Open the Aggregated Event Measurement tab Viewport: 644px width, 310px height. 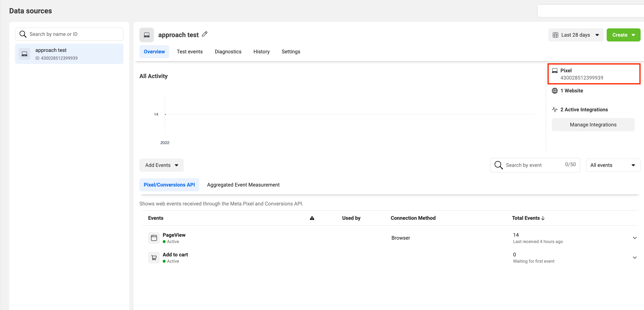(243, 185)
